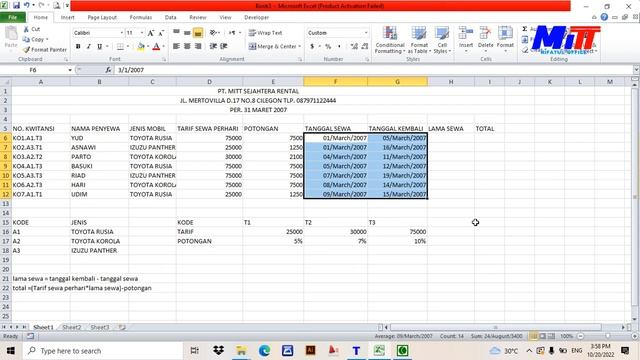
Task: Click the Copy icon in Clipboard group
Action: click(26, 39)
